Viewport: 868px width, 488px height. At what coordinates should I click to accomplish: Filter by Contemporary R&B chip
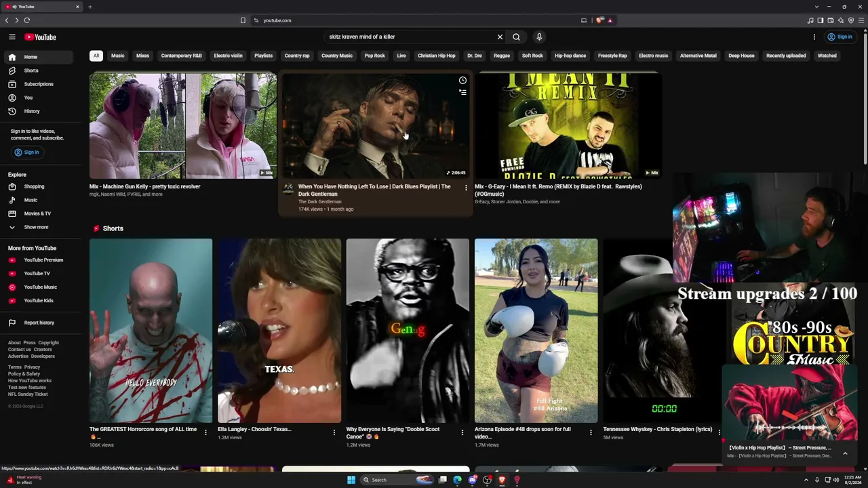click(x=181, y=56)
